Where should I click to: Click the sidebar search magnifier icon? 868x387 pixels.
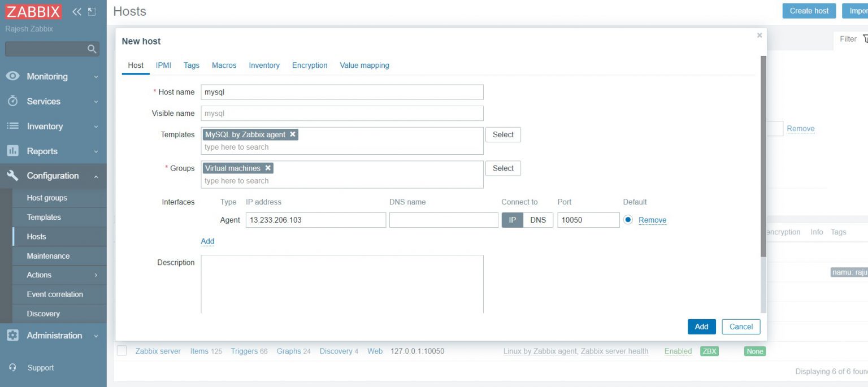92,49
